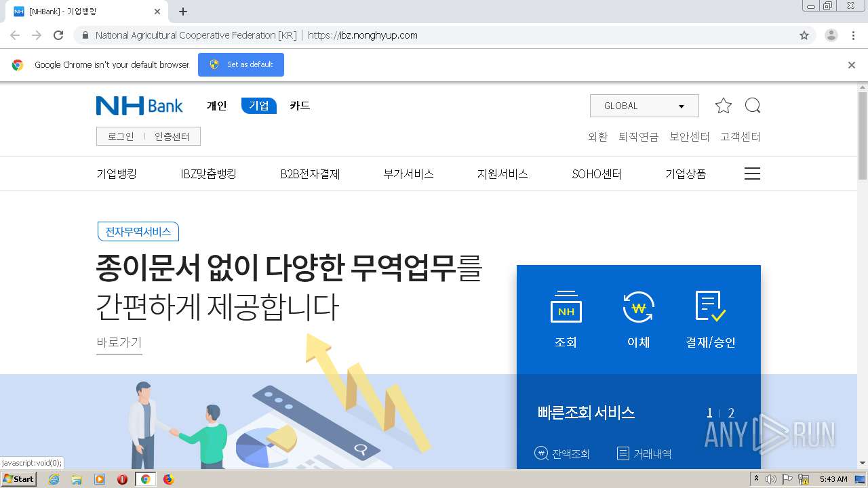Open the Chrome profile avatar

(831, 35)
